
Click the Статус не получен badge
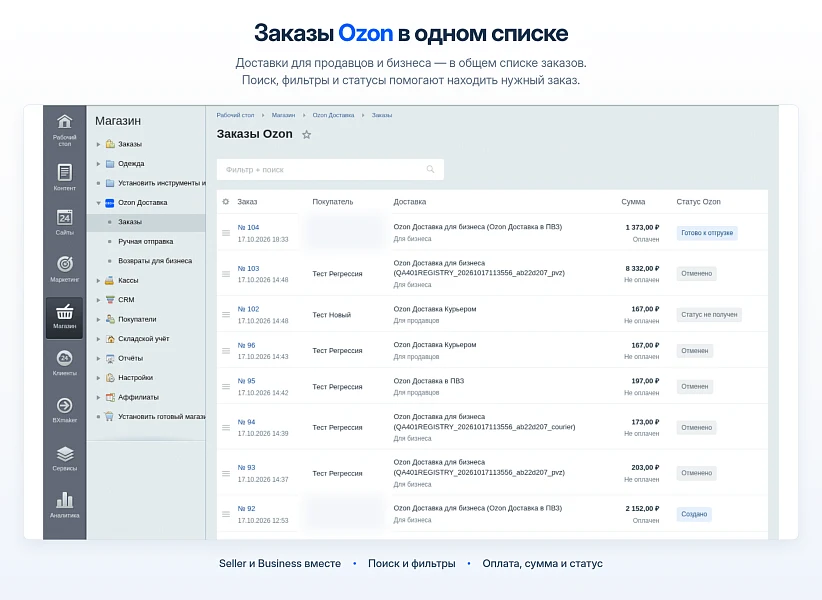709,314
